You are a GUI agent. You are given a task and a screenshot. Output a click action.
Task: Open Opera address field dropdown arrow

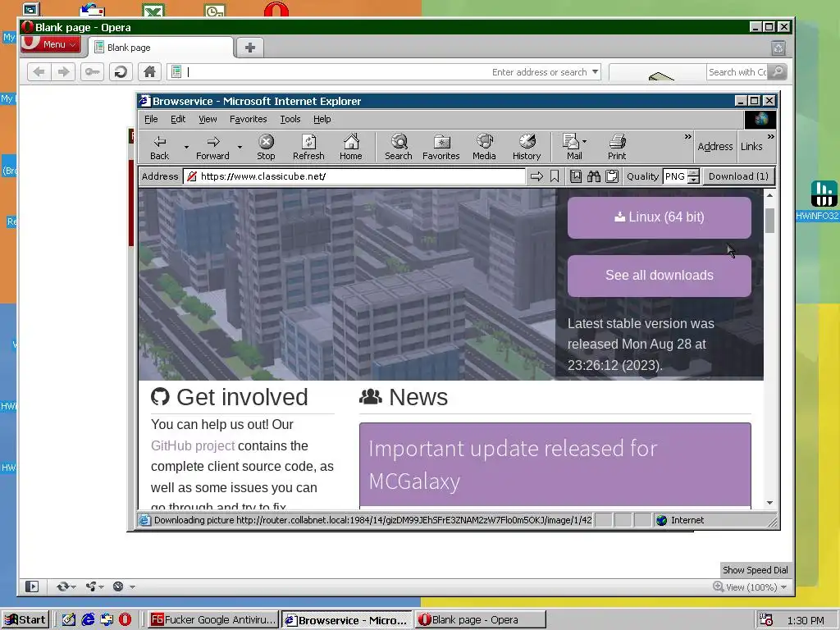coord(596,72)
